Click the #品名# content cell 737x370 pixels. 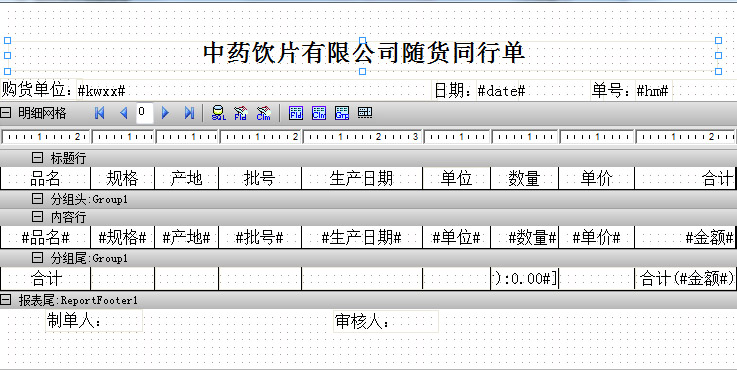point(46,237)
